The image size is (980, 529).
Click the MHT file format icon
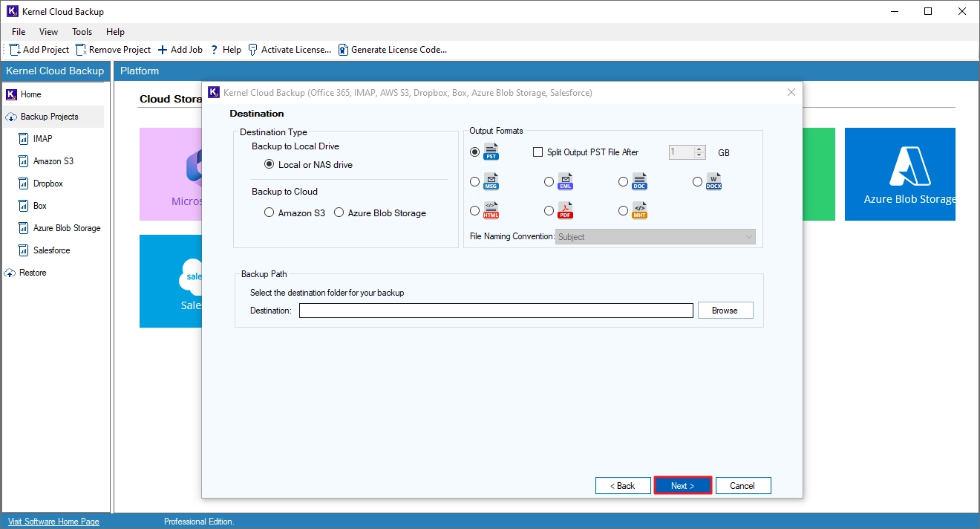click(640, 210)
